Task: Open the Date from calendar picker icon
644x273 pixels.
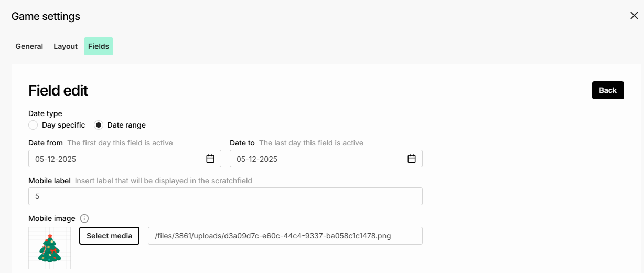Action: (210, 159)
